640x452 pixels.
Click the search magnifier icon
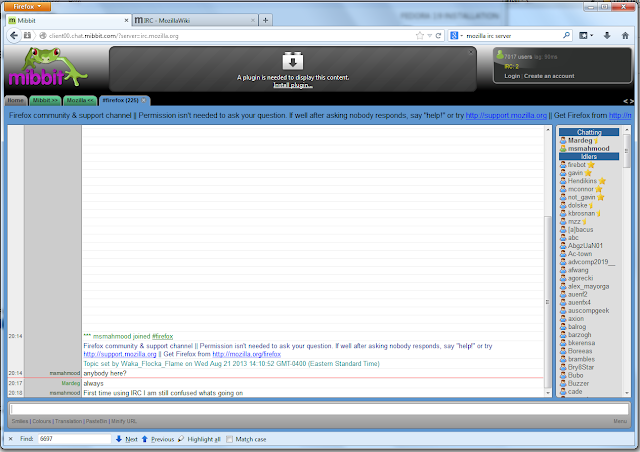(566, 36)
